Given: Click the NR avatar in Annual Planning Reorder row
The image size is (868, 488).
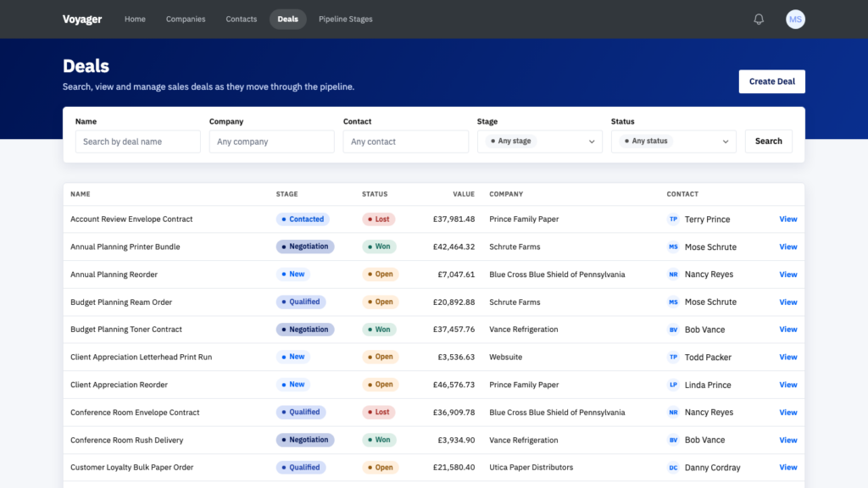Looking at the screenshot, I should (x=673, y=274).
